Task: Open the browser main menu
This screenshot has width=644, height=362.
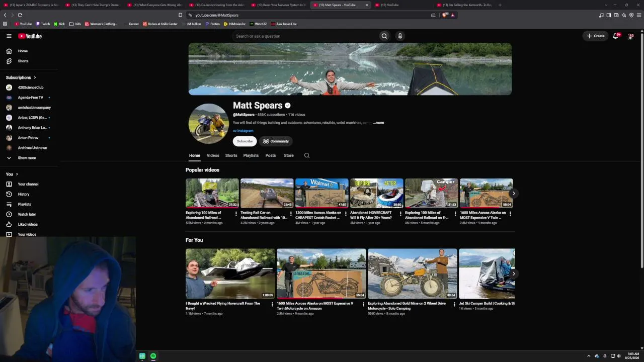Action: [x=639, y=15]
